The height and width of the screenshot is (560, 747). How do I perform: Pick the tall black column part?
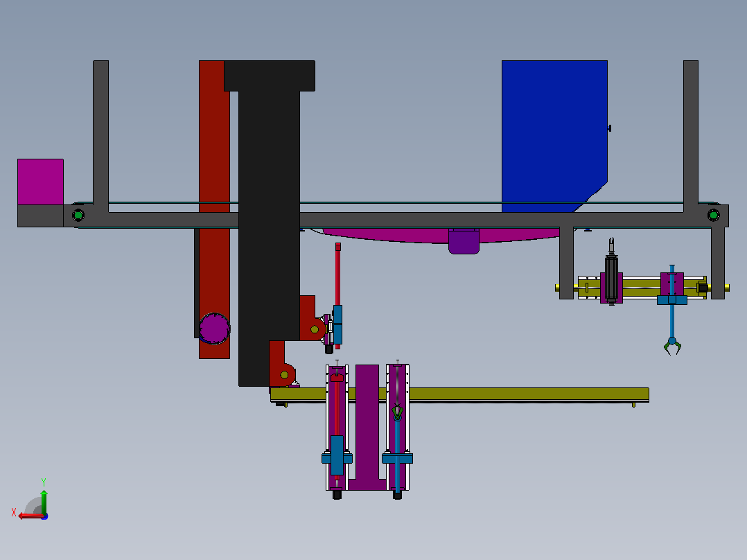(x=269, y=223)
